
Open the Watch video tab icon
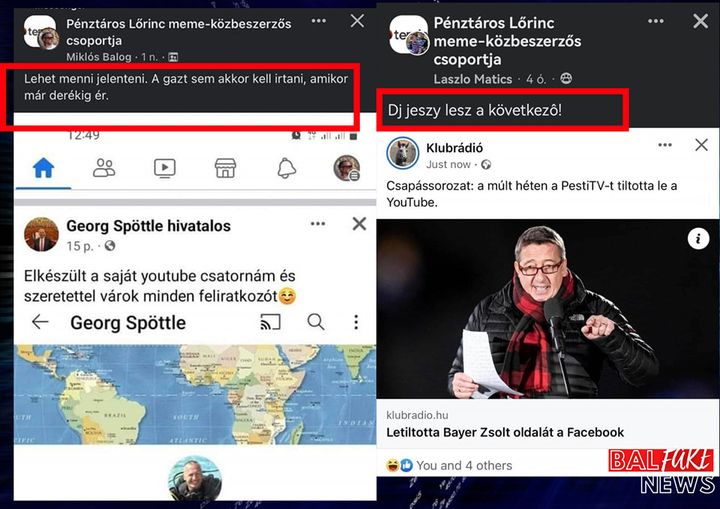coord(164,168)
